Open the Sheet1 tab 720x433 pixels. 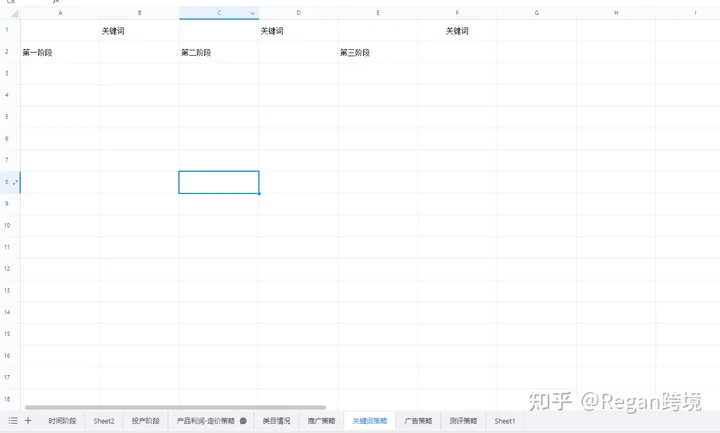505,421
